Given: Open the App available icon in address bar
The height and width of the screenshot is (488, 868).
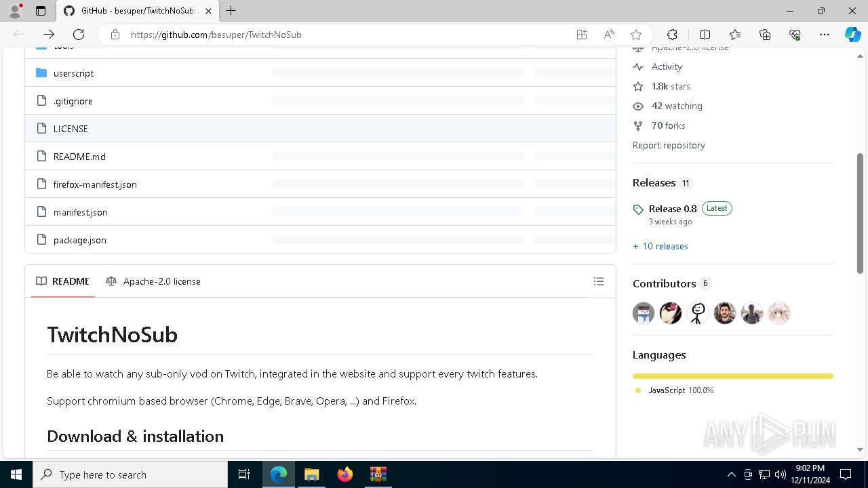Looking at the screenshot, I should coord(582,35).
